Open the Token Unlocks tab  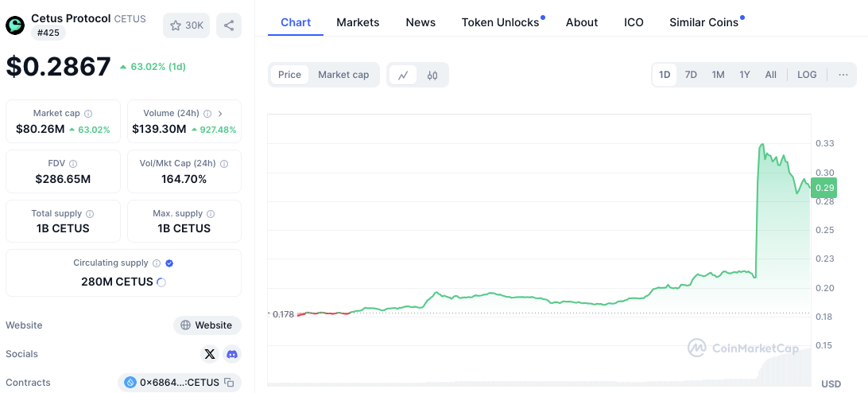(x=501, y=23)
